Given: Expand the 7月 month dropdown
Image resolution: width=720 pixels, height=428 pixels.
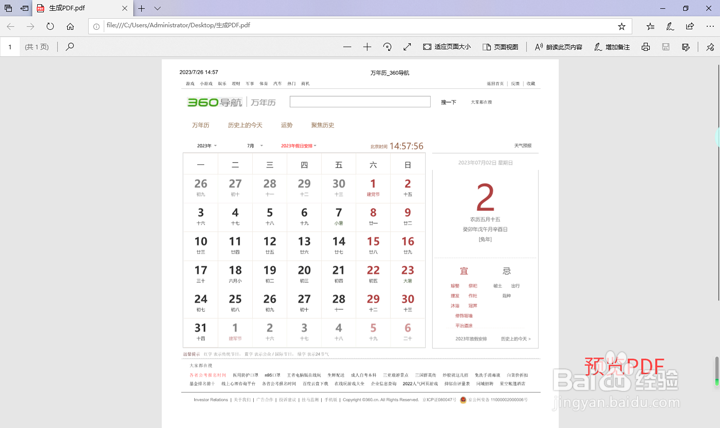Looking at the screenshot, I should (x=255, y=146).
